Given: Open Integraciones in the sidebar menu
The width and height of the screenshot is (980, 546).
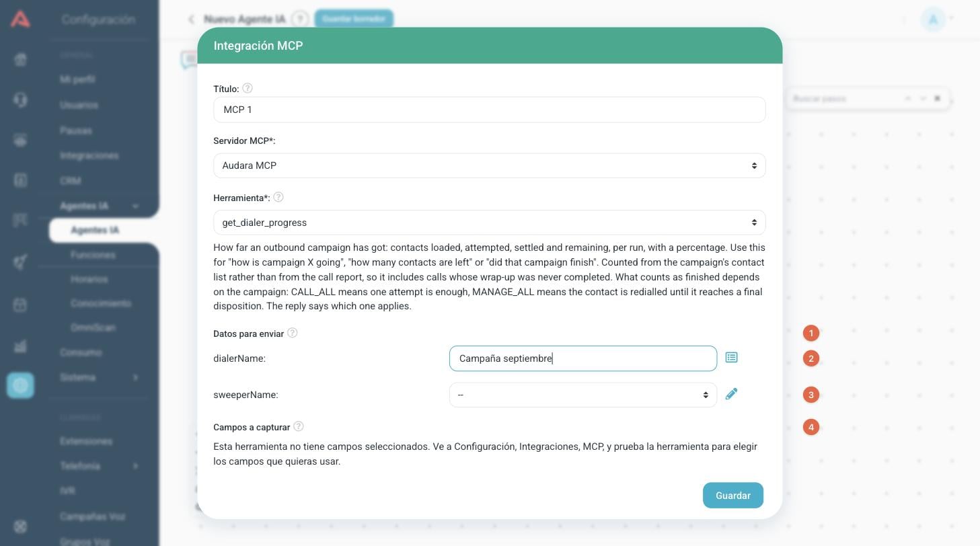Looking at the screenshot, I should [x=89, y=155].
